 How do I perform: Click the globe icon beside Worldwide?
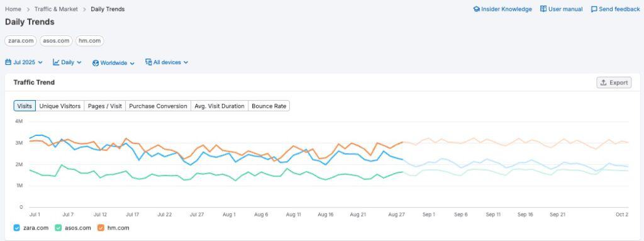[x=96, y=63]
